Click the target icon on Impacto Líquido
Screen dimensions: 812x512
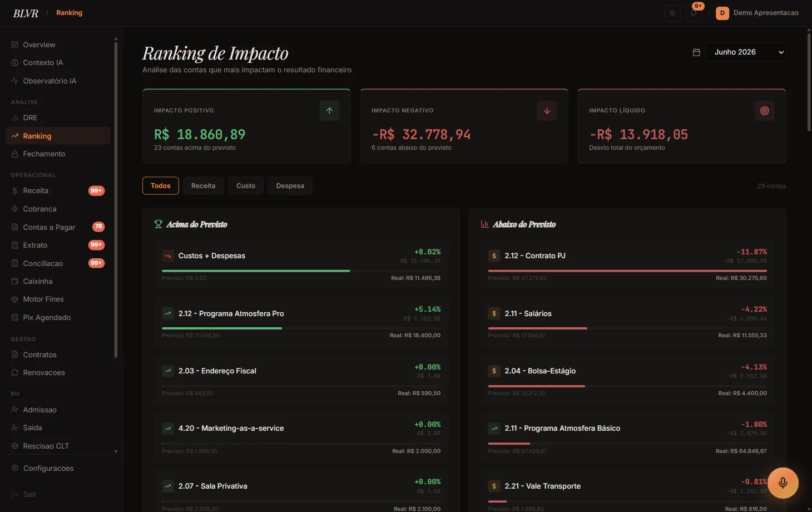[765, 111]
